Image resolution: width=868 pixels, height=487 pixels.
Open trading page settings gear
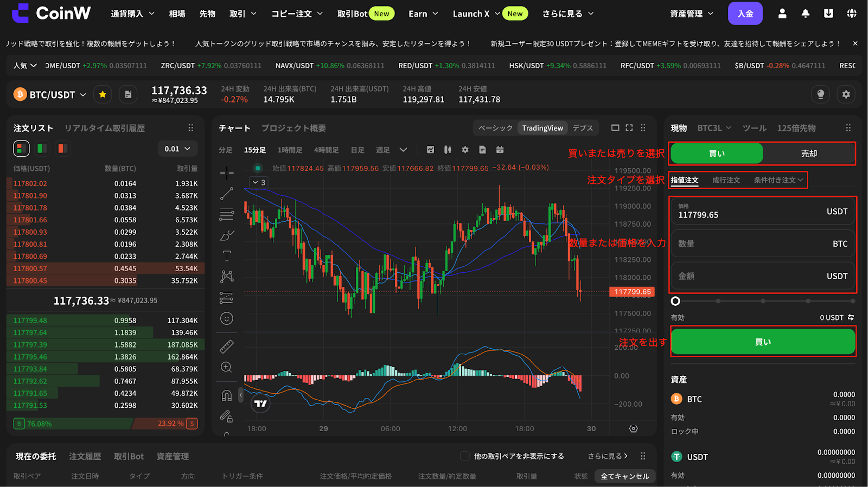846,94
